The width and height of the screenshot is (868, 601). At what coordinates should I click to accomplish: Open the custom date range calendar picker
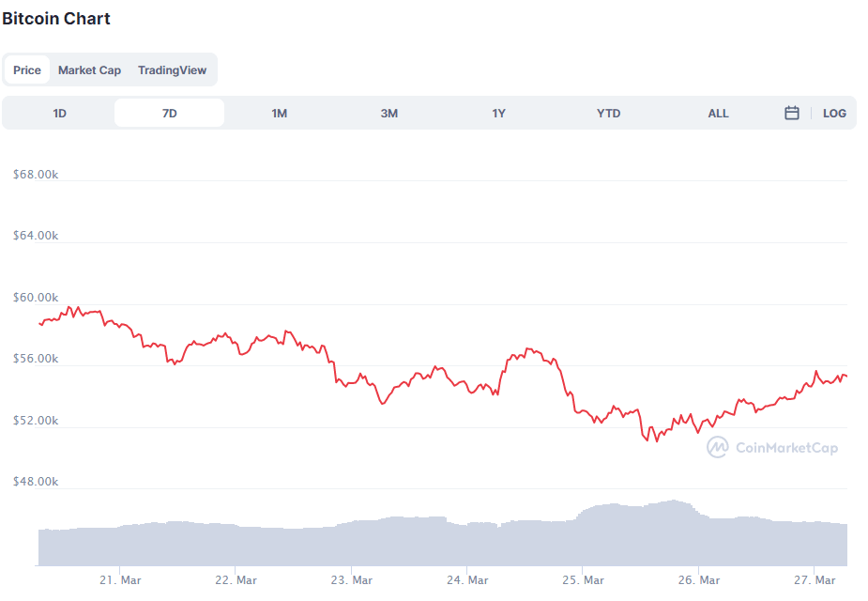tap(791, 113)
